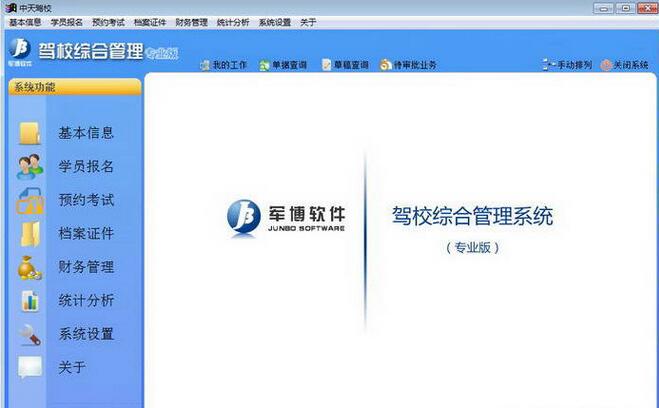Select 统计分析 text in the sidebar
The image size is (659, 408).
click(86, 300)
